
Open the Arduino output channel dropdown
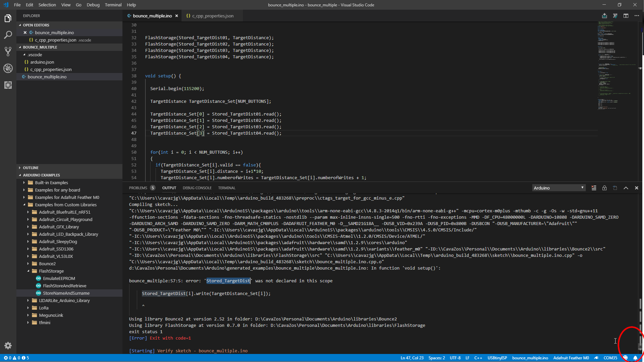pyautogui.click(x=558, y=188)
